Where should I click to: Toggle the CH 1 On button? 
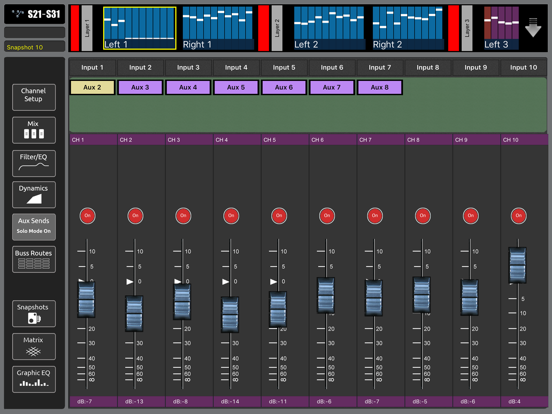[x=88, y=215]
